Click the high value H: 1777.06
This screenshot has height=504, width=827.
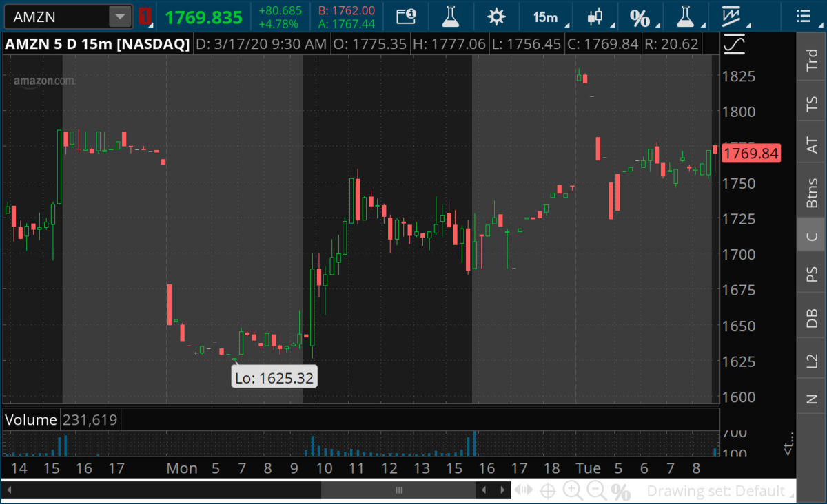449,45
